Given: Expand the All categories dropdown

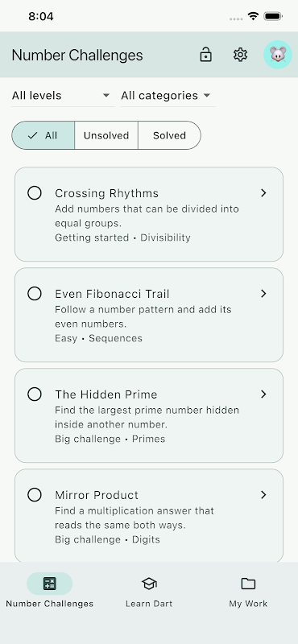Looking at the screenshot, I should tap(168, 96).
